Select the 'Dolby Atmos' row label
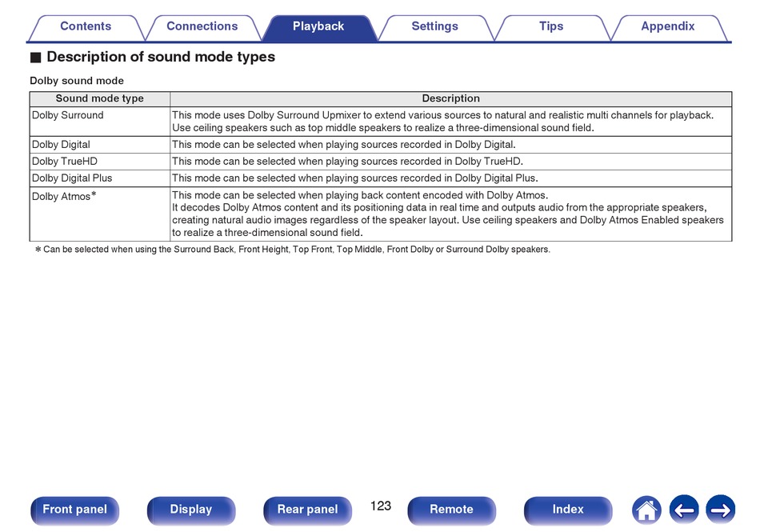 pyautogui.click(x=64, y=196)
